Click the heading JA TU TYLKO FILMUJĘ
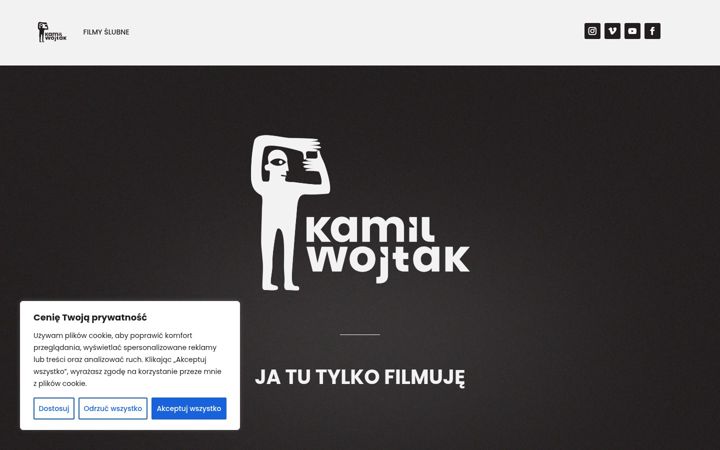This screenshot has width=720, height=450. 360,377
